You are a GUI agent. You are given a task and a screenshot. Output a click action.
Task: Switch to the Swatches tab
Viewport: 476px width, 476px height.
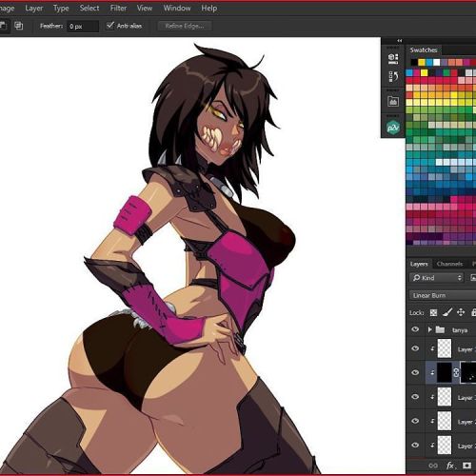pos(424,50)
